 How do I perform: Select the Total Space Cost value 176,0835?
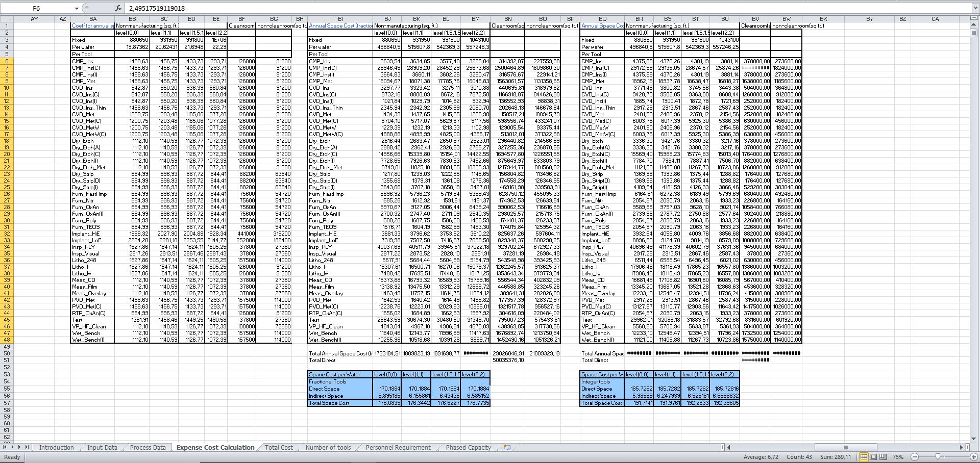(x=387, y=403)
